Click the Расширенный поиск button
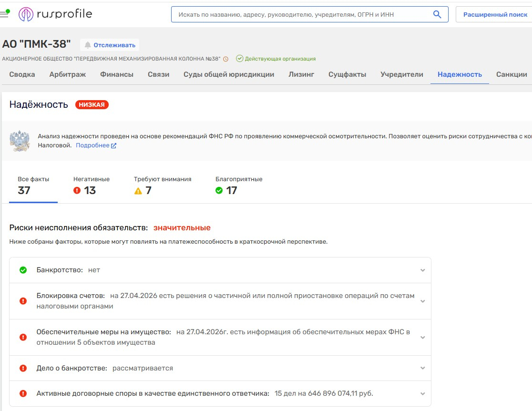This screenshot has height=411, width=532. [495, 14]
